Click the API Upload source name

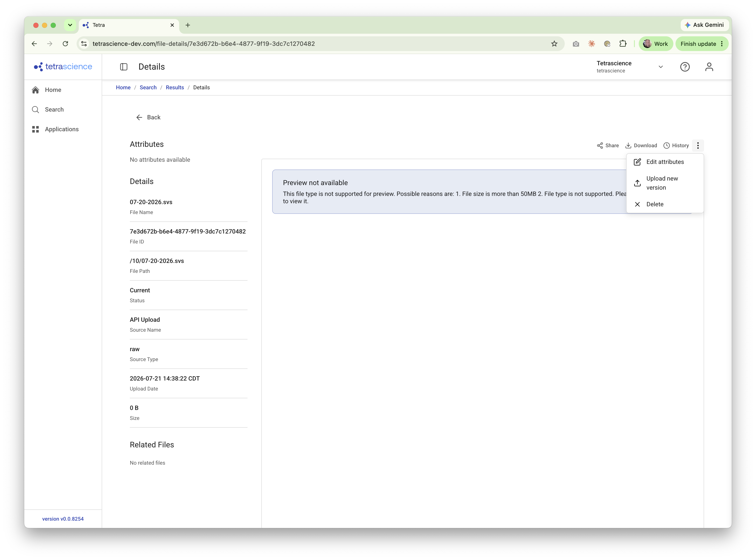tap(145, 320)
